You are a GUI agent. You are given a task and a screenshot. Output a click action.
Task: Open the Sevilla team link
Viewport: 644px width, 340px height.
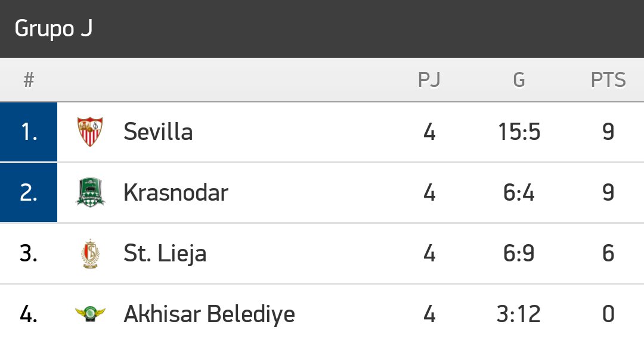158,132
